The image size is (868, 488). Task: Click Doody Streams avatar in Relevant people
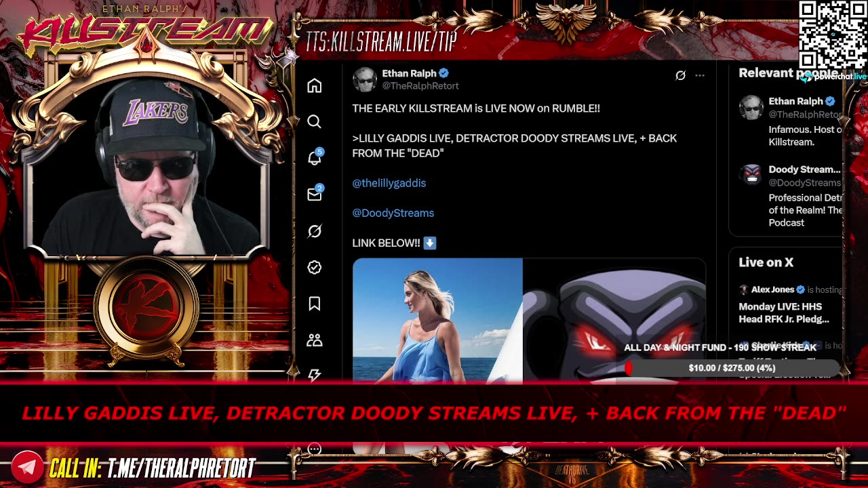(751, 176)
